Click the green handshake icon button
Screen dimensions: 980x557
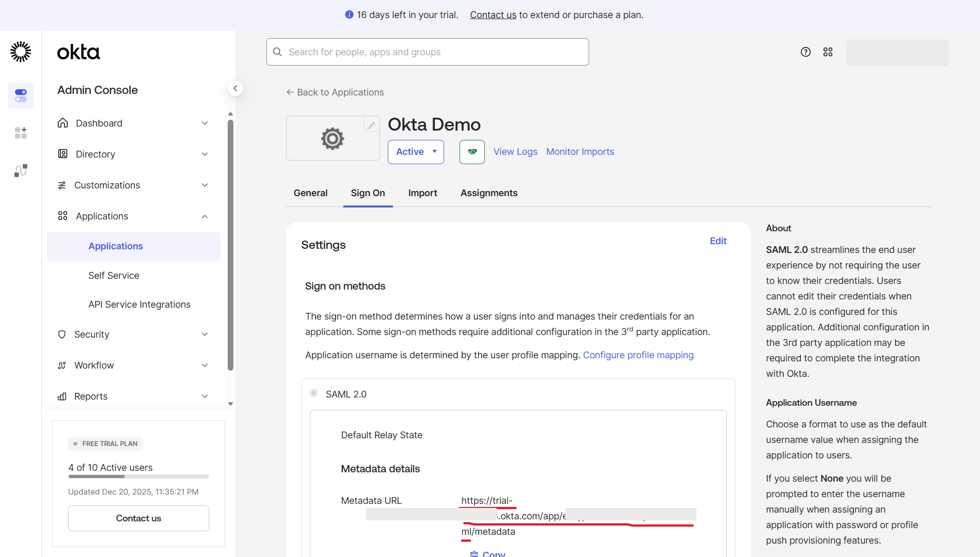(472, 152)
